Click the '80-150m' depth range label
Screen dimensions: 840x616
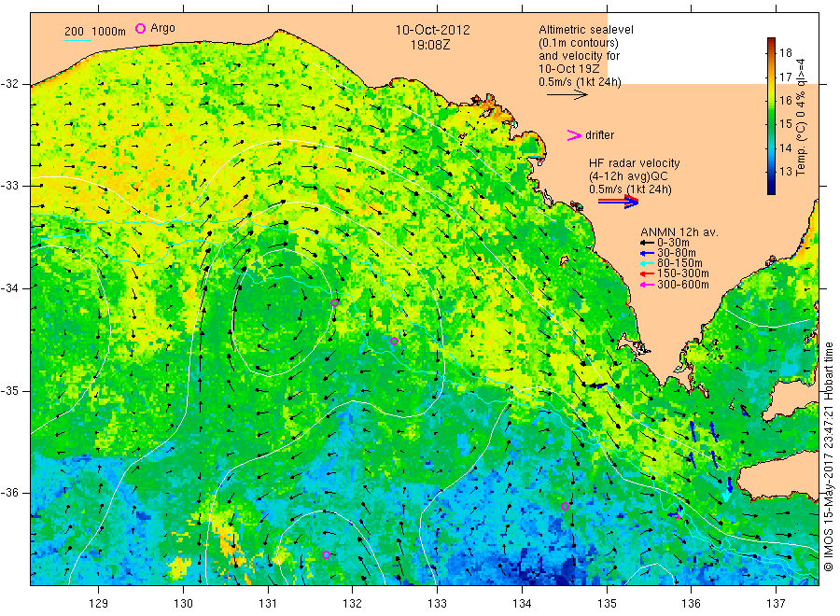click(x=679, y=263)
